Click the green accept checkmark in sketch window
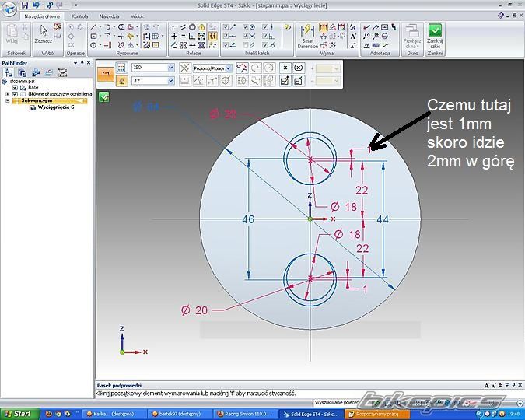 [103, 97]
